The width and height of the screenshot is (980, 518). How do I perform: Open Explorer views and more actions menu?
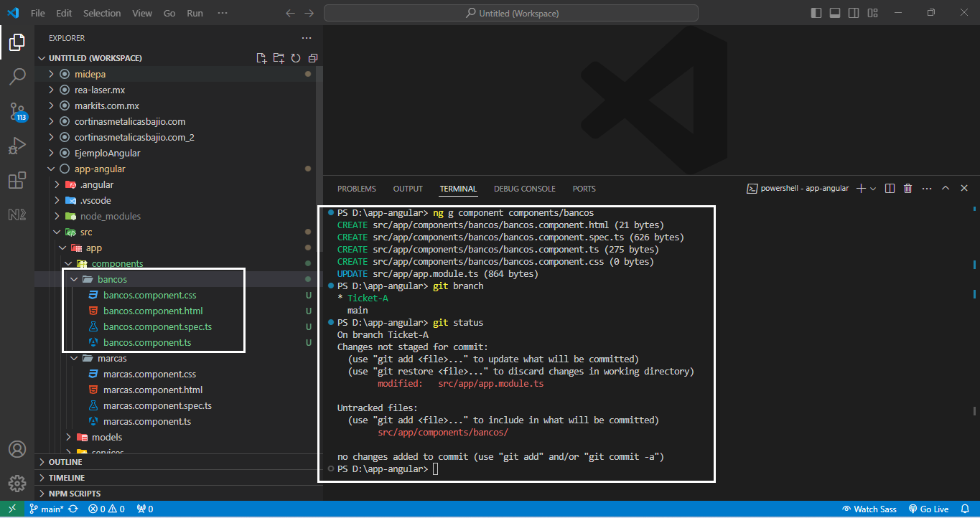(x=307, y=38)
